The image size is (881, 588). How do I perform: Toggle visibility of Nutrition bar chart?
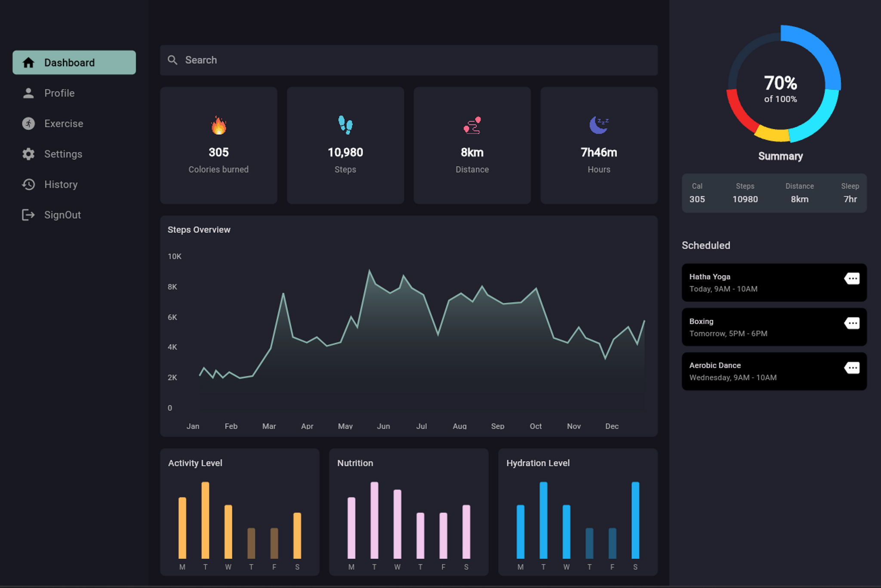click(x=355, y=462)
